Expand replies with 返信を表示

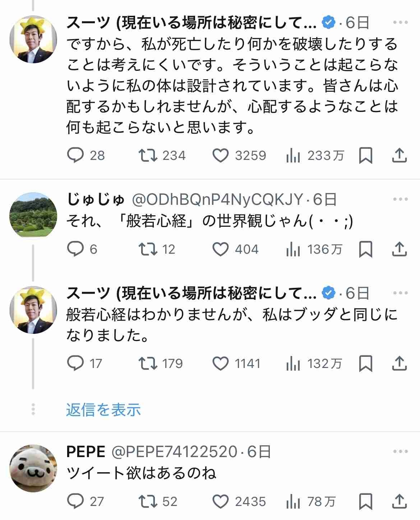coord(103,410)
